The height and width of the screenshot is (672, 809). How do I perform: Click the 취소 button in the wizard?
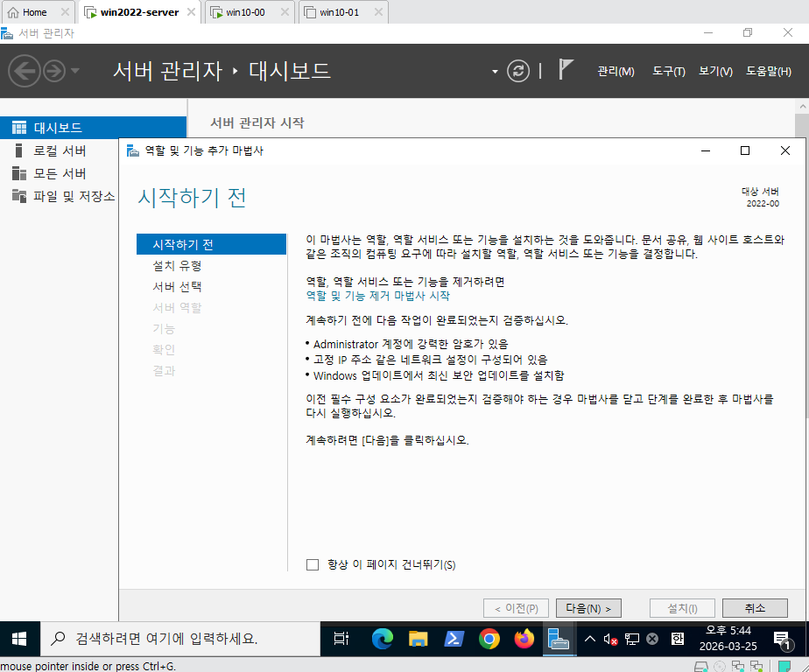755,608
